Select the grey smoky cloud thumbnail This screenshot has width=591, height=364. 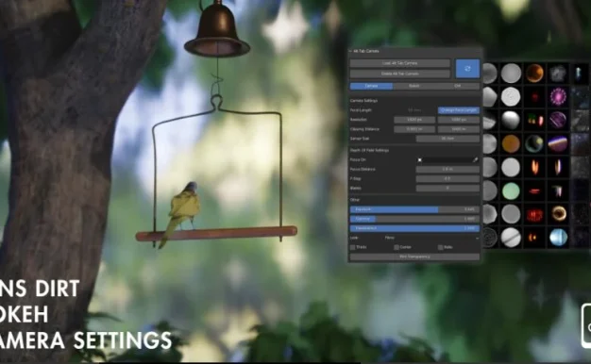pyautogui.click(x=558, y=73)
